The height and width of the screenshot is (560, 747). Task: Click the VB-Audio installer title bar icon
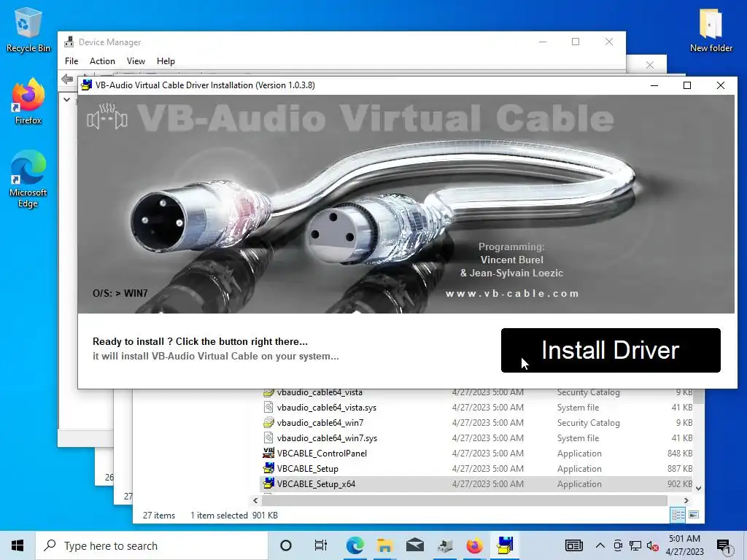(86, 85)
